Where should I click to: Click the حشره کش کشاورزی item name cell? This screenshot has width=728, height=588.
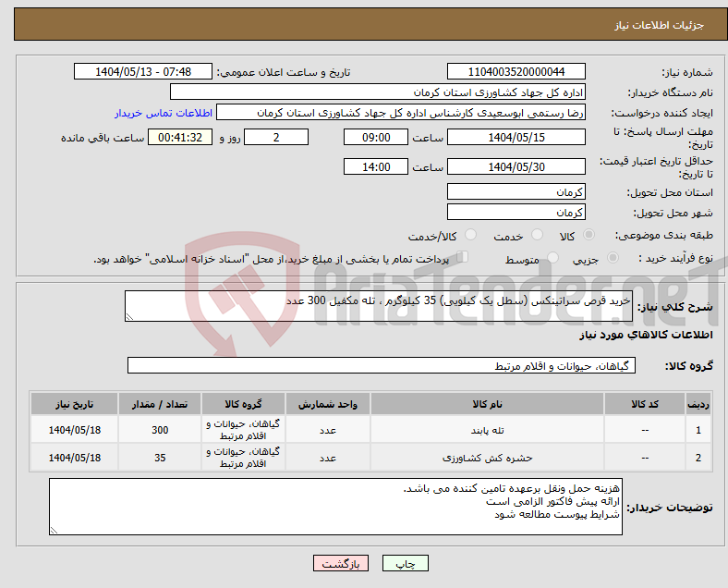click(487, 458)
